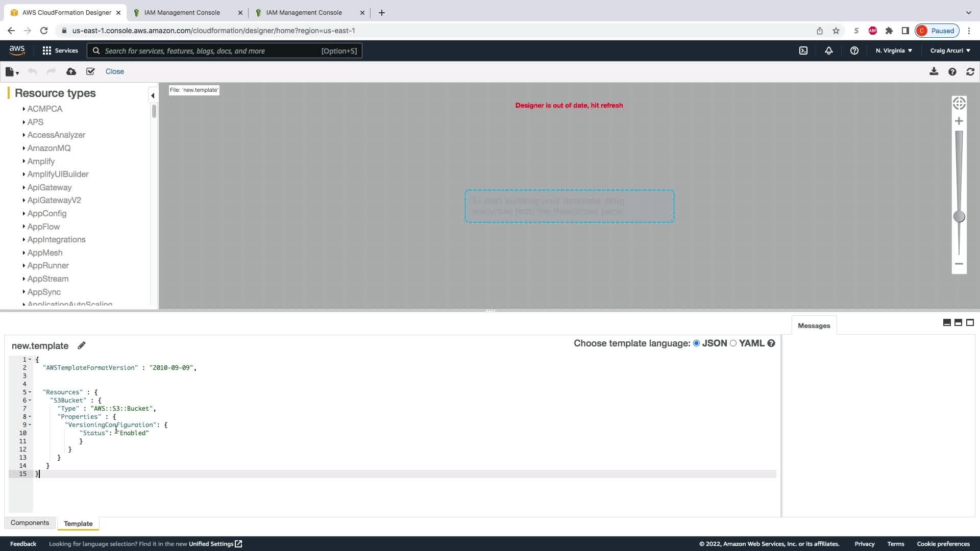Select the YAML template language radio
980x551 pixels.
[x=733, y=343]
